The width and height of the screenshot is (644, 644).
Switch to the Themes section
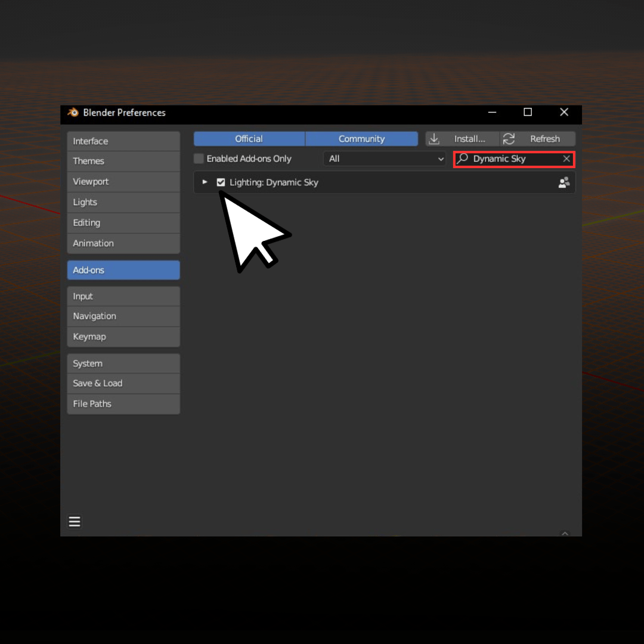pyautogui.click(x=123, y=161)
